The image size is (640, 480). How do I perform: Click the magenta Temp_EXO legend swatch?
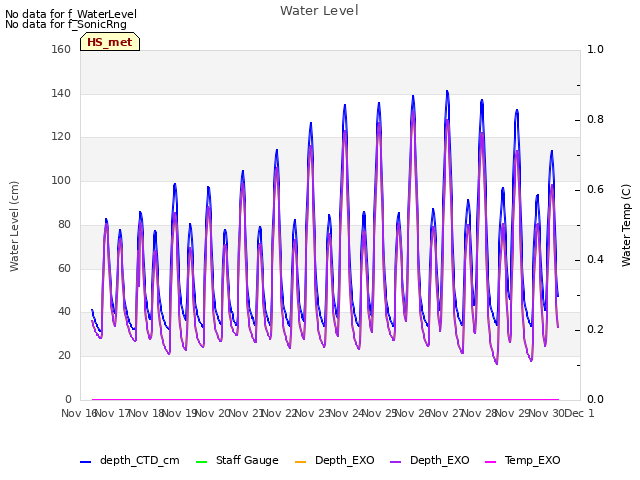[x=490, y=462]
